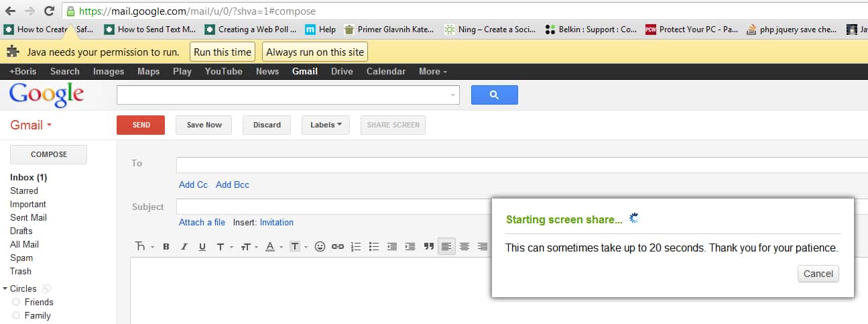This screenshot has height=324, width=868.
Task: Insert a hyperlink using the link icon
Action: (338, 247)
